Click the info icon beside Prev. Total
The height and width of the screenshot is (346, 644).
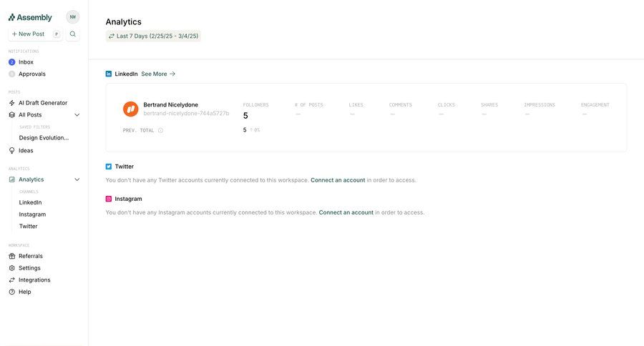[x=160, y=130]
